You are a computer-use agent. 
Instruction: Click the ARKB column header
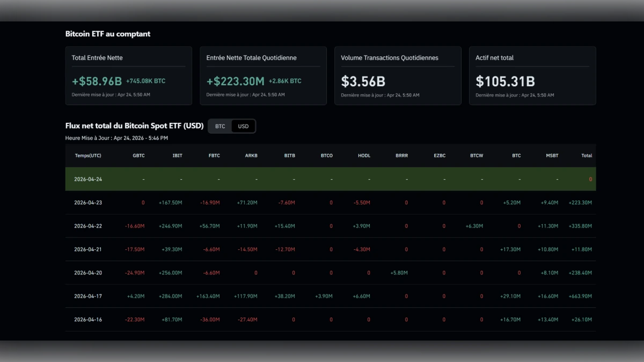tap(251, 155)
